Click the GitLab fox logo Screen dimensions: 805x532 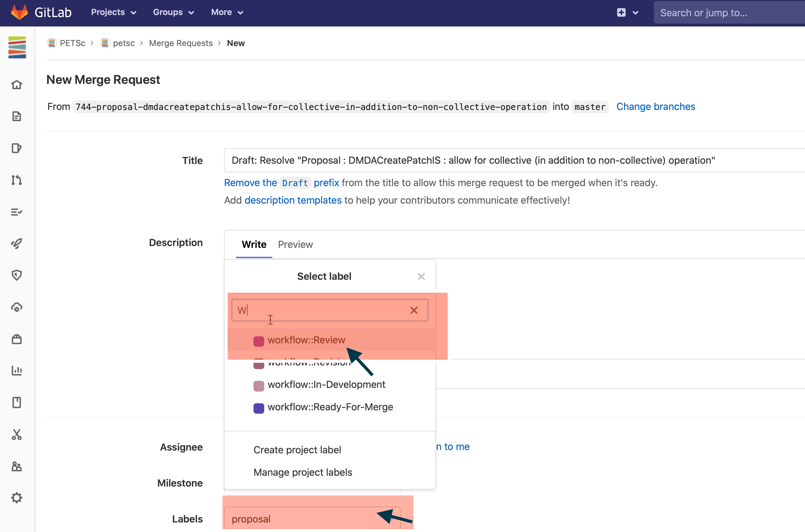point(19,12)
